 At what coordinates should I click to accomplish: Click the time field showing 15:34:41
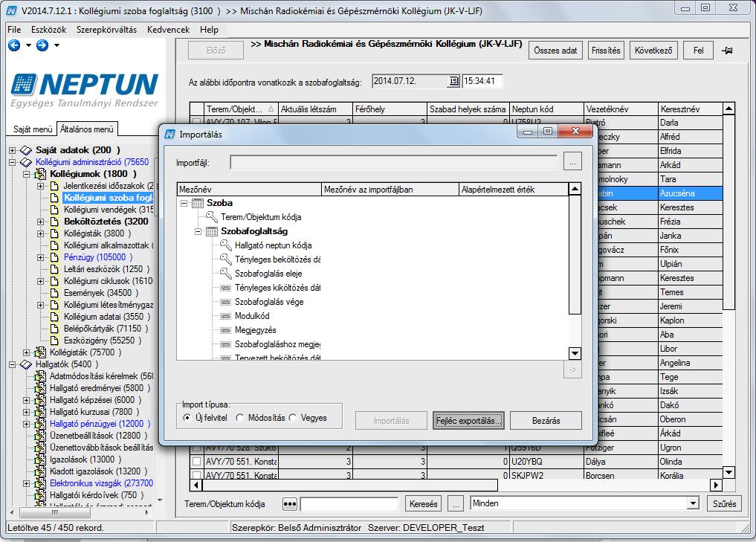pos(482,81)
